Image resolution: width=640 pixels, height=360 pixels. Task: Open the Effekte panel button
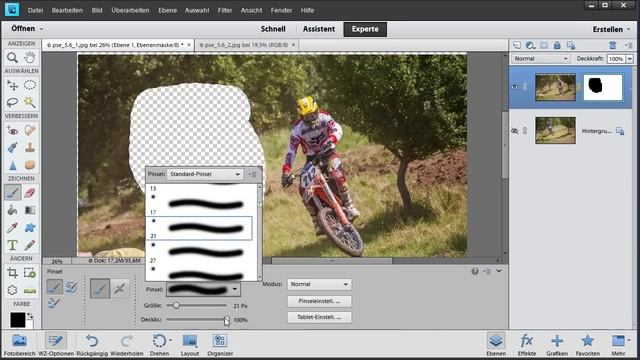pos(527,344)
